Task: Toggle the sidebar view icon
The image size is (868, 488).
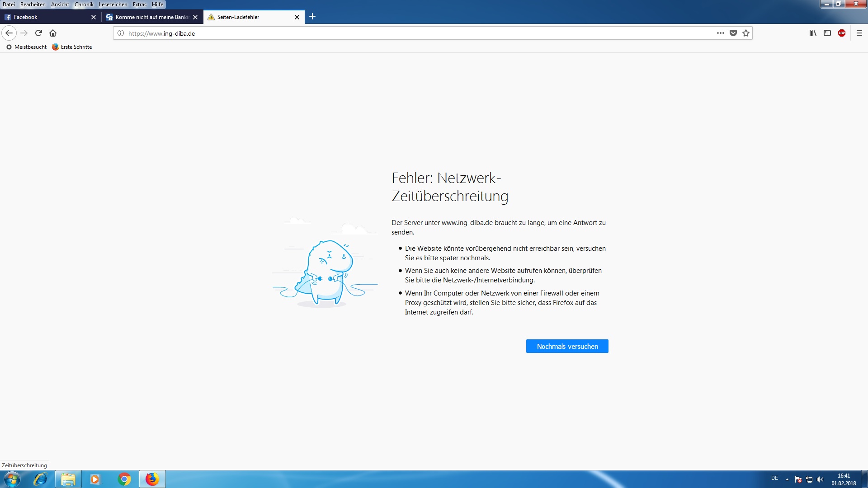Action: 827,33
